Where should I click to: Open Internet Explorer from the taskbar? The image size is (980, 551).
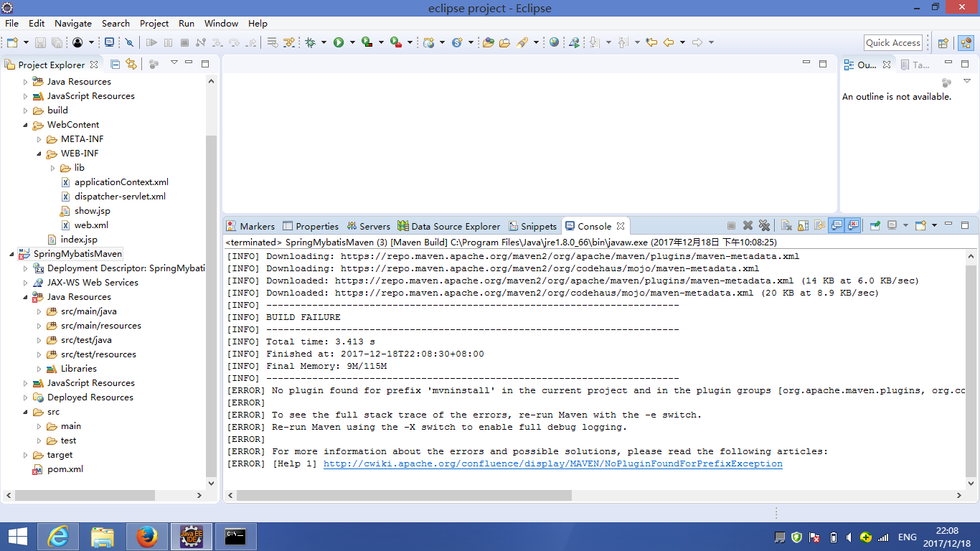pos(58,537)
